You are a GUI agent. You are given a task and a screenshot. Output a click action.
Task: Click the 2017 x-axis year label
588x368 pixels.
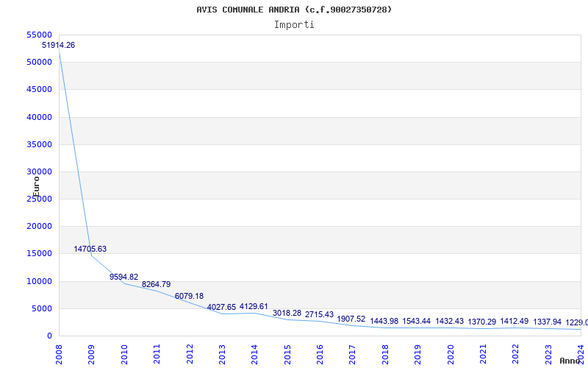pos(353,354)
